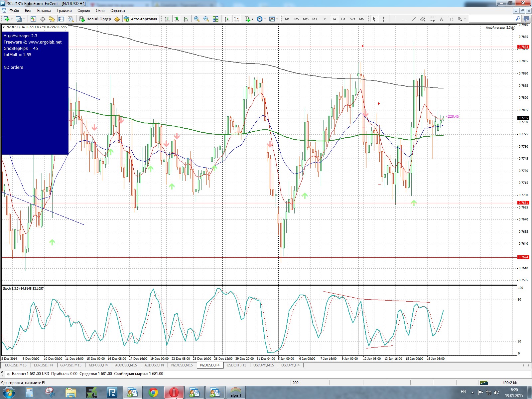The image size is (532, 399).
Task: Expand the indicators list dropdown arrow
Action: click(x=253, y=19)
